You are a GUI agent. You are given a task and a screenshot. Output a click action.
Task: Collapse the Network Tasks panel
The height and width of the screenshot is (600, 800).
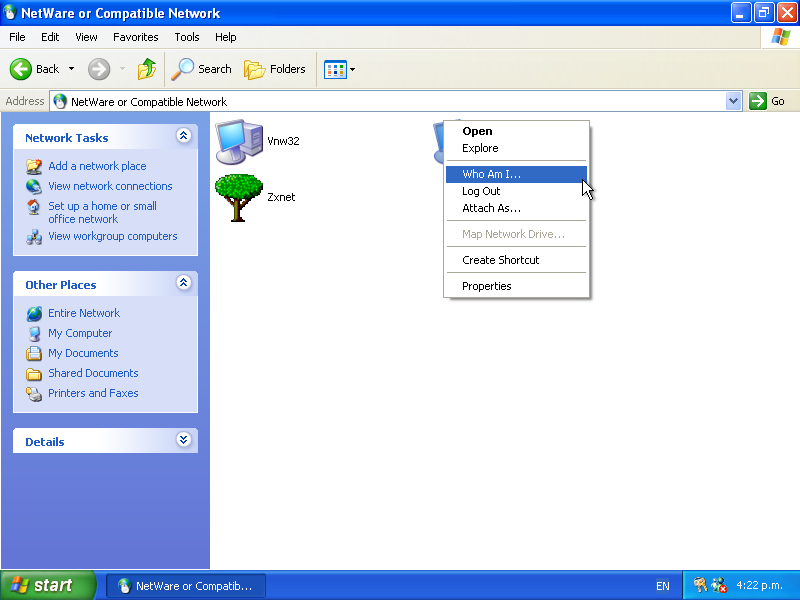tap(184, 136)
